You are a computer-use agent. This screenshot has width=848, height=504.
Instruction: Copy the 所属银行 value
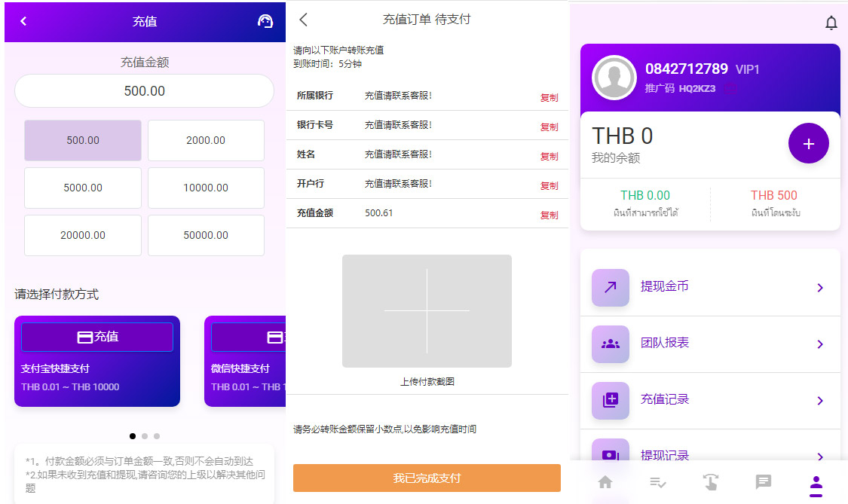pyautogui.click(x=549, y=98)
